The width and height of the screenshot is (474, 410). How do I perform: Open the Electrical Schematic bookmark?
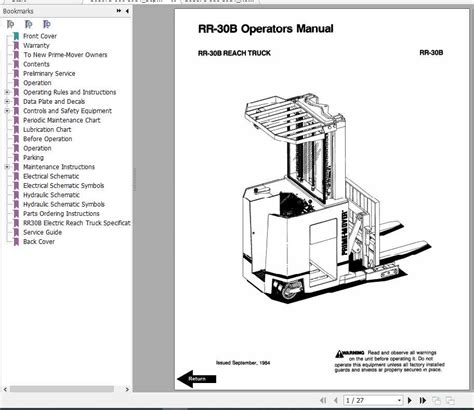[51, 176]
